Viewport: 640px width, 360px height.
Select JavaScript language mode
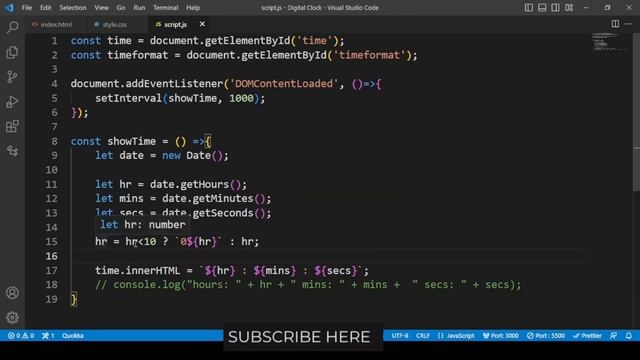coord(456,336)
